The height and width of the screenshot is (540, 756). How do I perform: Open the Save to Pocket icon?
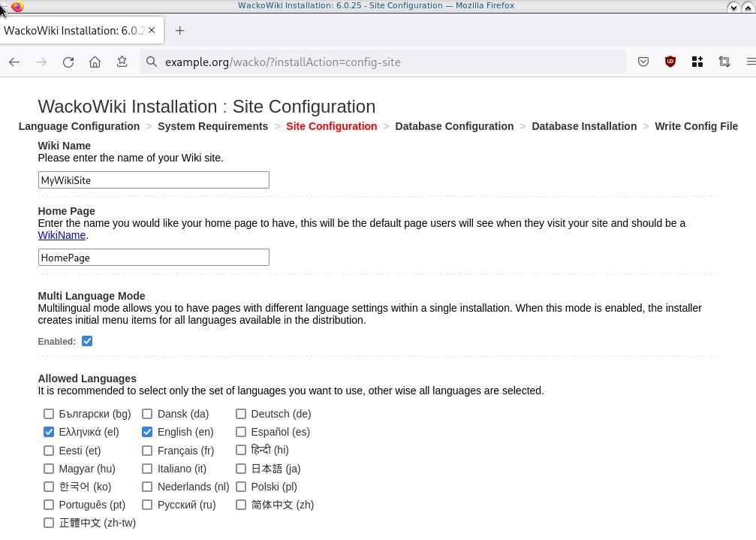[643, 62]
